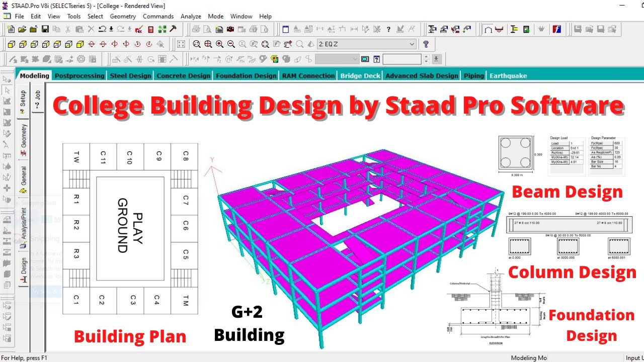Click the portal frame icon in the top toolbar
The width and height of the screenshot is (644, 362).
coord(488,29)
